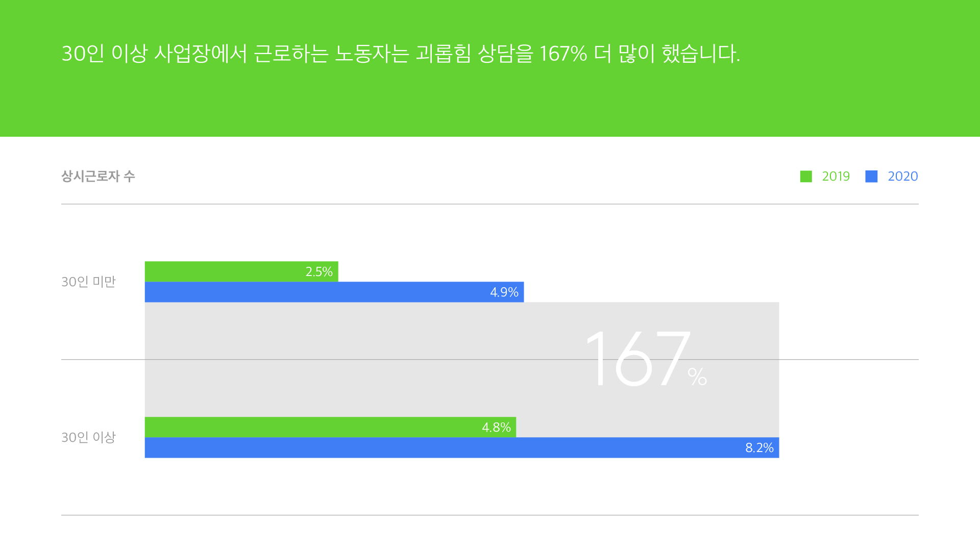Select the 2019 legend label
Screen dimensions: 980x551
point(836,177)
